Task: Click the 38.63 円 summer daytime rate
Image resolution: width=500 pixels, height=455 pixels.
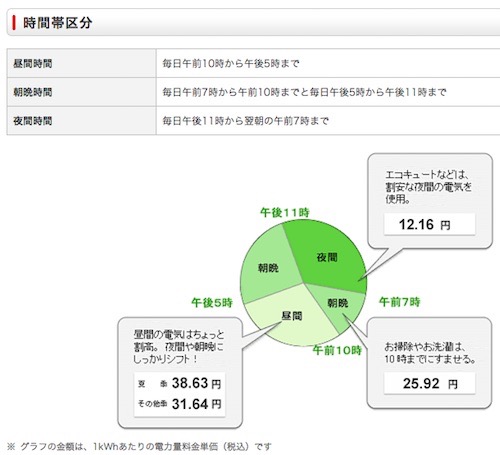Action: [x=196, y=383]
